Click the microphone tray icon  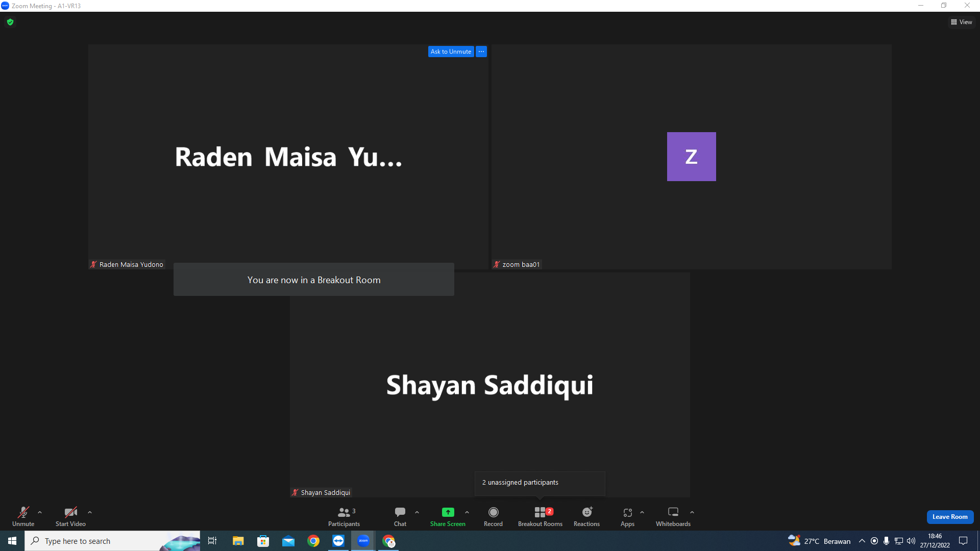pyautogui.click(x=887, y=541)
